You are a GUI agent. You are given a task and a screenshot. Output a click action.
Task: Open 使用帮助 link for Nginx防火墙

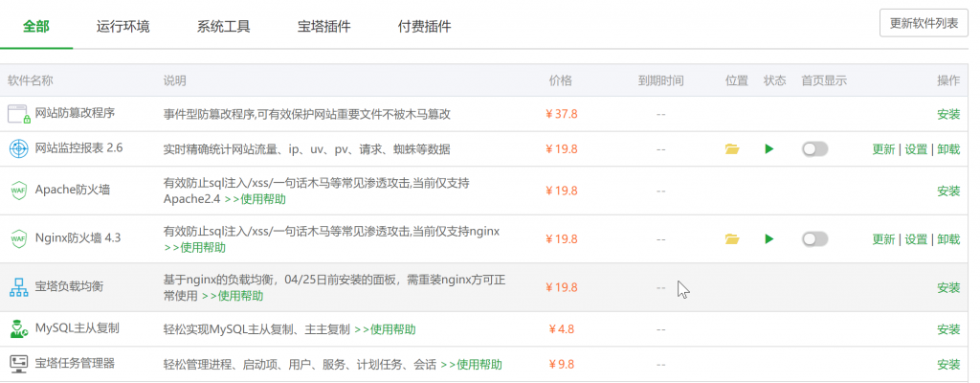click(x=194, y=247)
